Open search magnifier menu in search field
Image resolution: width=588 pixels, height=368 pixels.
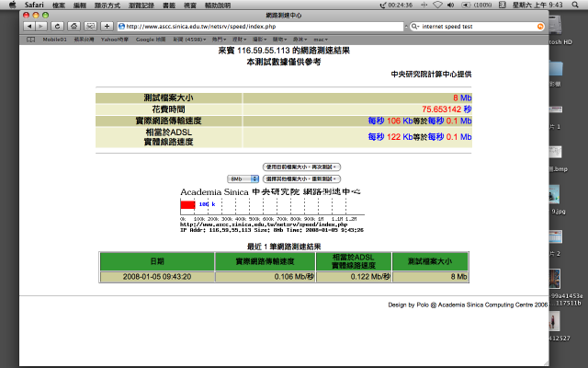pos(415,27)
